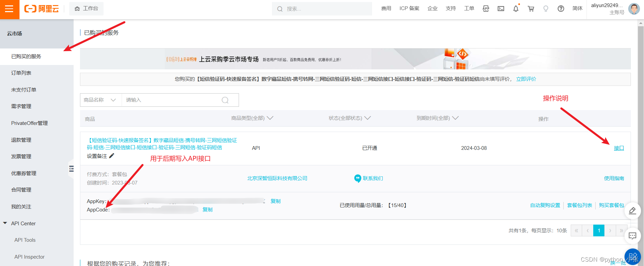Open the orange hamburger main menu

pos(9,9)
